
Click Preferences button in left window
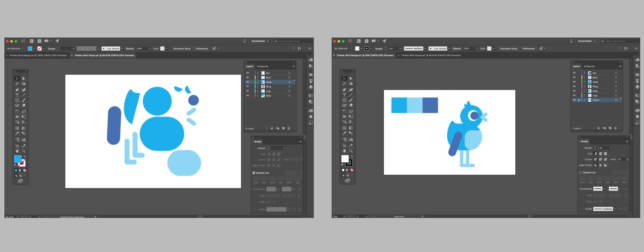point(202,49)
